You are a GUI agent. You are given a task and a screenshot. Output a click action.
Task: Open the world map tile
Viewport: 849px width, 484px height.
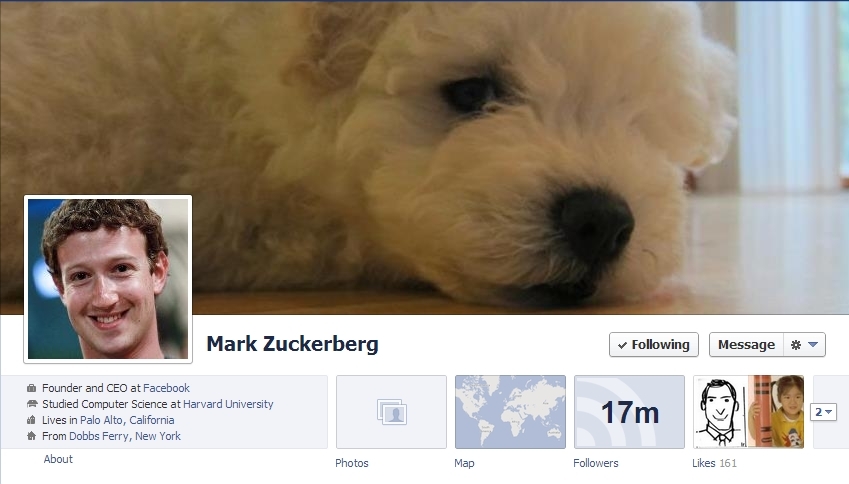click(510, 412)
